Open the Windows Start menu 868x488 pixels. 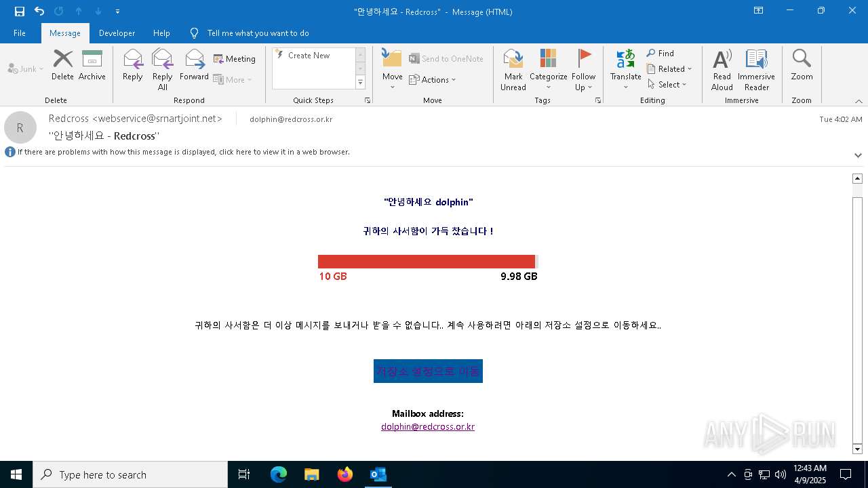pos(16,474)
